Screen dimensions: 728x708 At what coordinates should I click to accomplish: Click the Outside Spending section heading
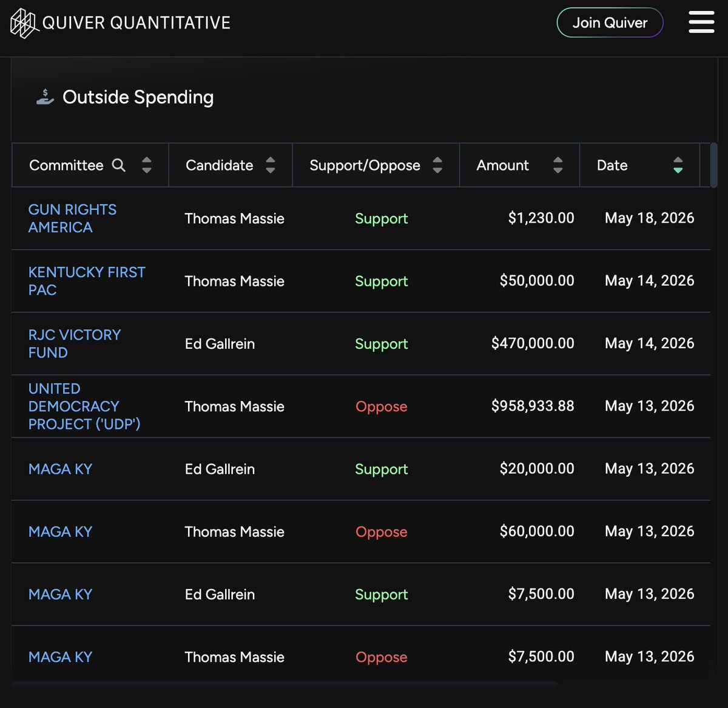coord(138,97)
